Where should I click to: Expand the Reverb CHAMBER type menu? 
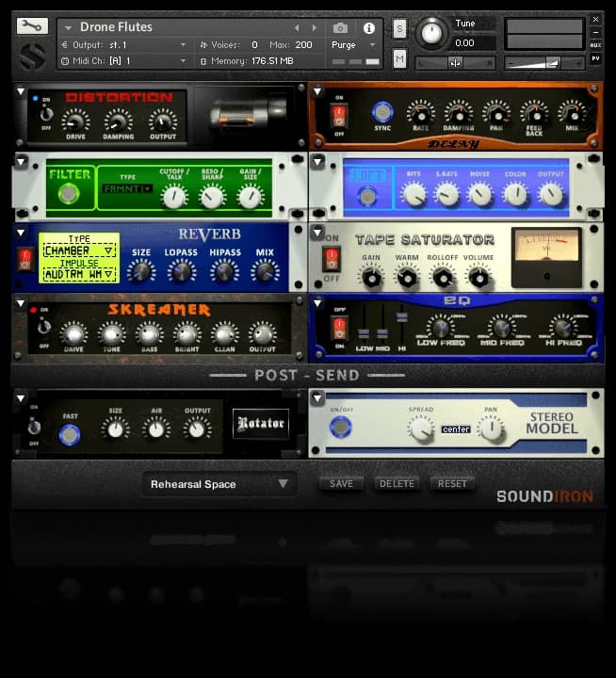[x=78, y=250]
